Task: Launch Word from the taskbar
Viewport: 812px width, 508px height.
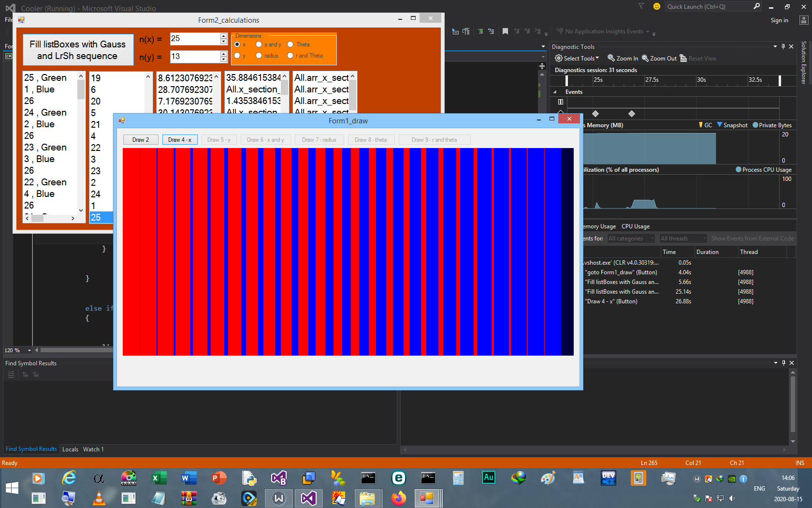Action: [189, 478]
